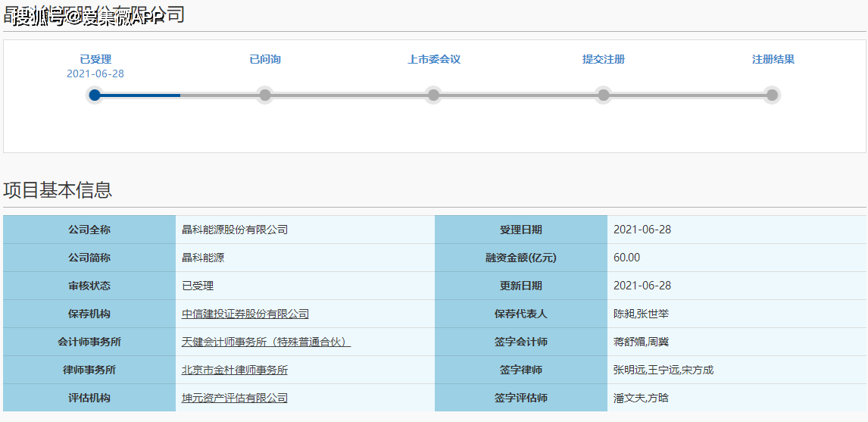This screenshot has height=422, width=868.
Task: Click the 提交注册 stage label
Action: pyautogui.click(x=604, y=59)
